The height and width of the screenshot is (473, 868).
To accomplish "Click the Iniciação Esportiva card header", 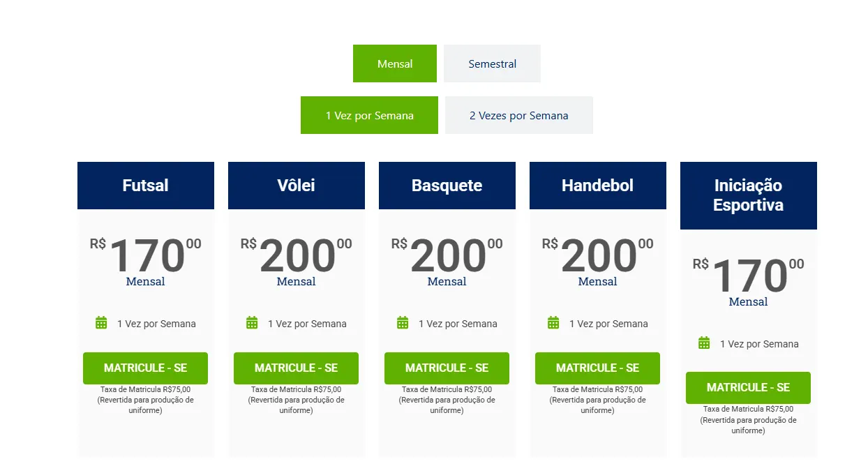I will point(749,195).
